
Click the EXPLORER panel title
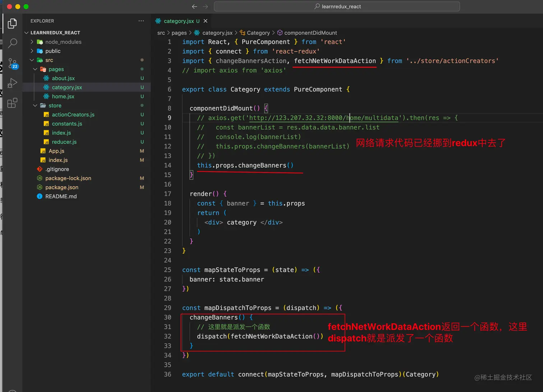tap(42, 21)
